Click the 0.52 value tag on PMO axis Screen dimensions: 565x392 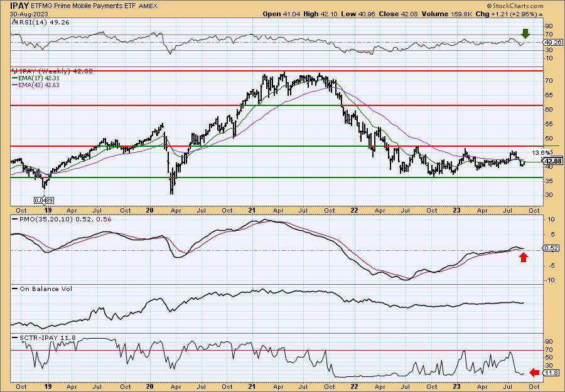click(x=551, y=248)
